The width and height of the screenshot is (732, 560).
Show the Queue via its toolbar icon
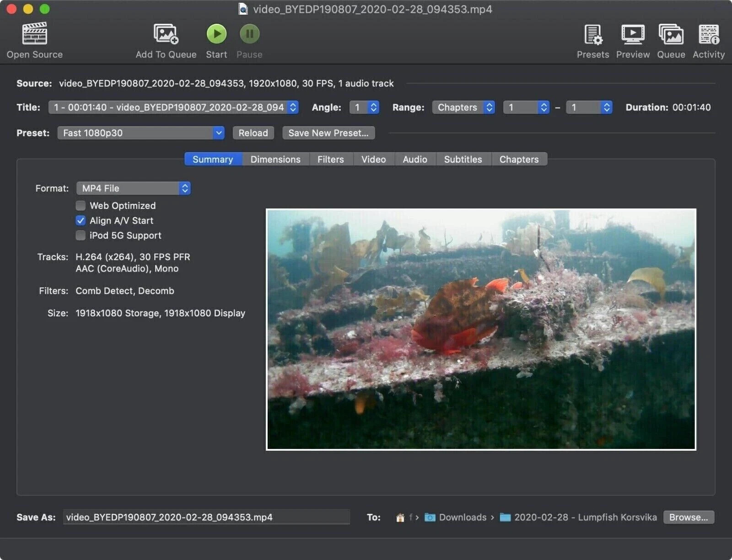[x=671, y=33]
